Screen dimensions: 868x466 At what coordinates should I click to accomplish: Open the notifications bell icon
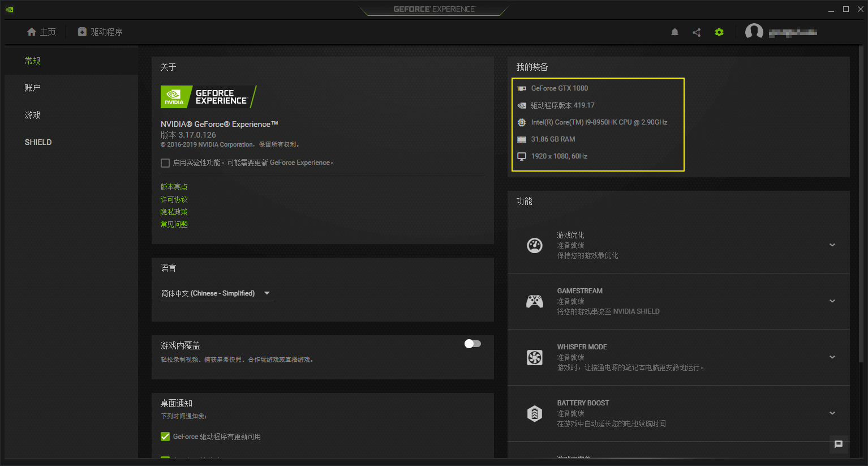tap(674, 32)
